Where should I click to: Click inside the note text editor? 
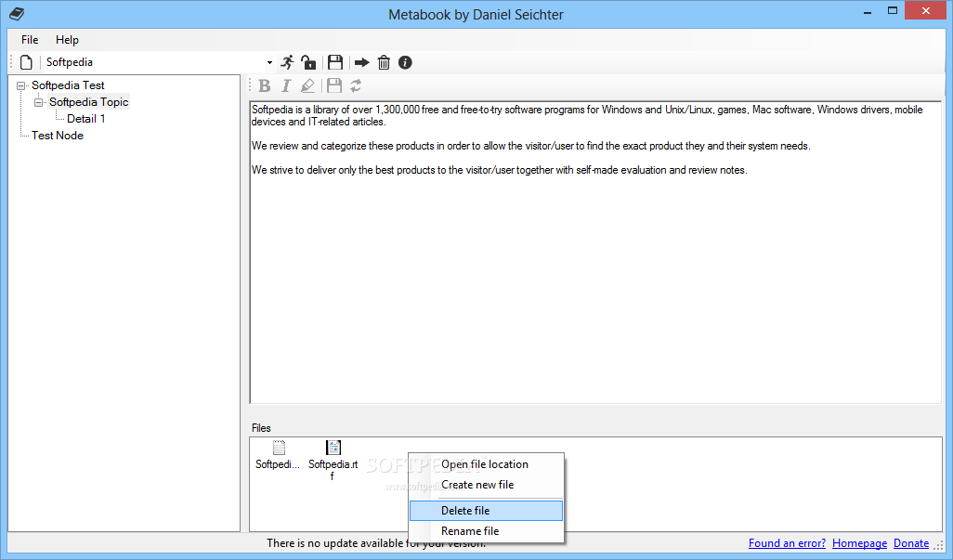coord(595,252)
